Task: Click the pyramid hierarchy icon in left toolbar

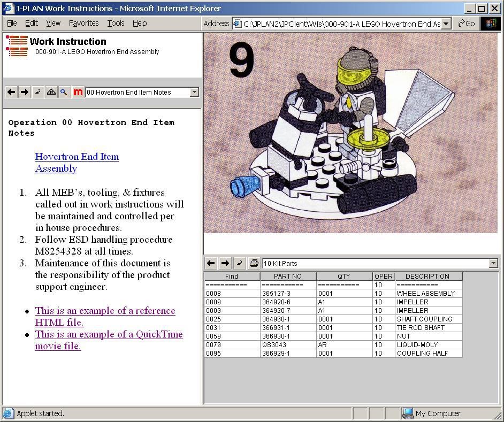Action: click(51, 92)
